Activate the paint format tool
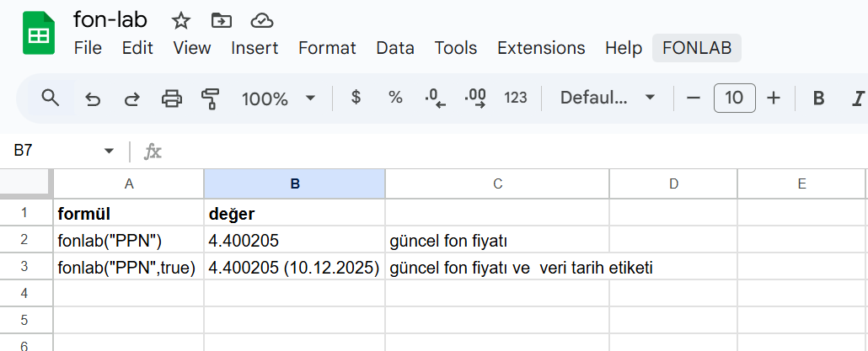The image size is (868, 351). coord(211,98)
